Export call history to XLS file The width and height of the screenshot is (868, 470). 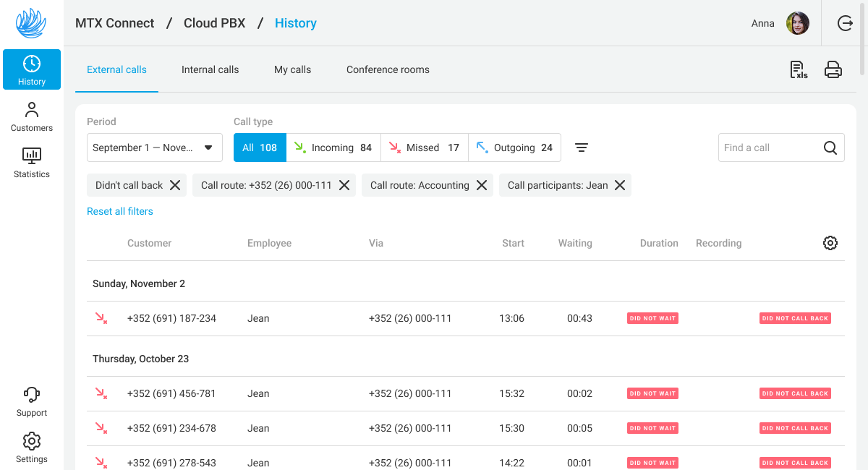point(799,69)
